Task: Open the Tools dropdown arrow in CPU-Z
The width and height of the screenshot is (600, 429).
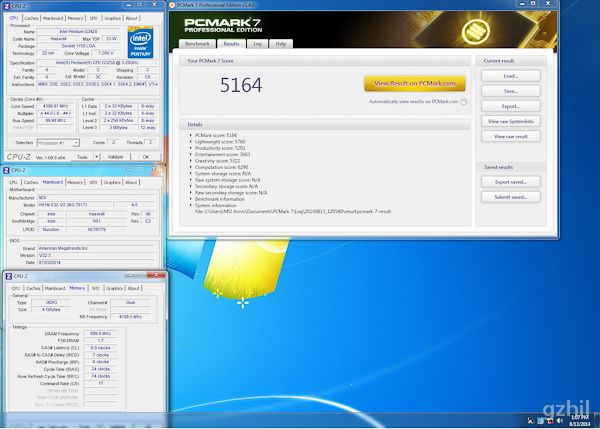Action: pos(96,157)
